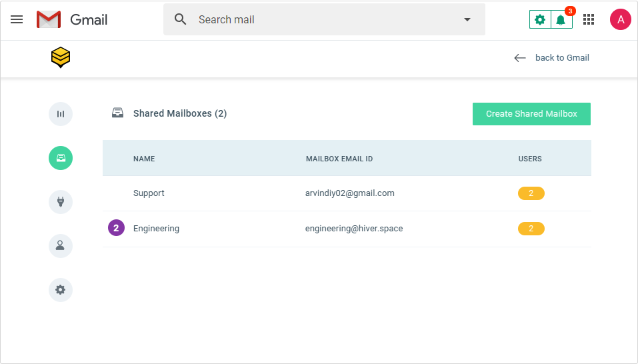Open Hiver notifications bell icon
Viewport: 638px width, 364px height.
point(561,19)
